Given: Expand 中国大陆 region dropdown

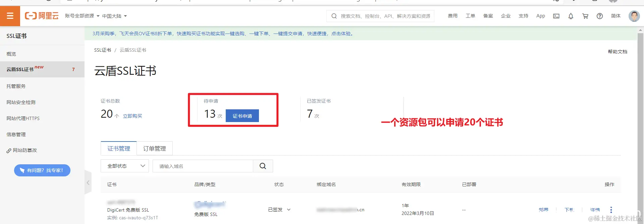Looking at the screenshot, I should point(115,16).
